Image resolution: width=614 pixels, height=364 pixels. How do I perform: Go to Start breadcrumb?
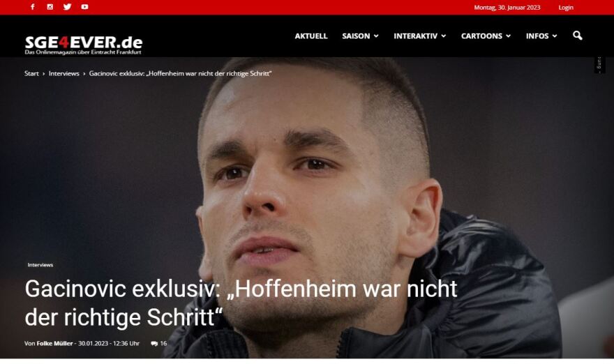tap(31, 74)
